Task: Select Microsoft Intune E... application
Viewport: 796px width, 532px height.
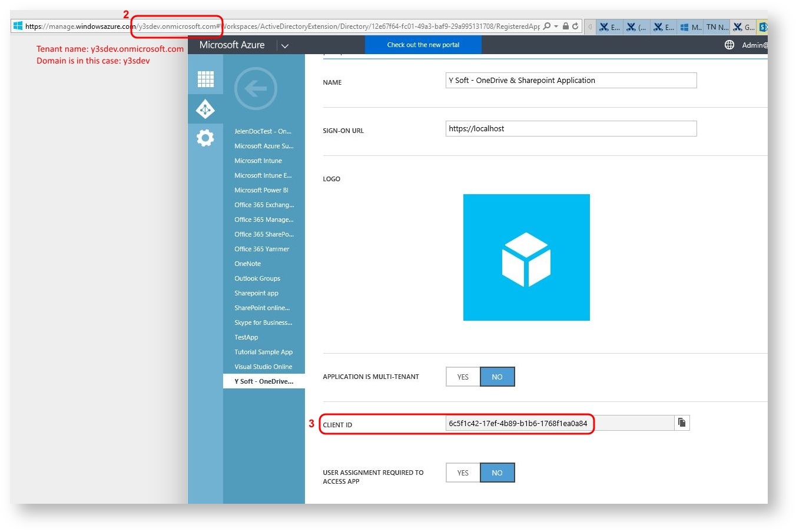Action: click(264, 175)
